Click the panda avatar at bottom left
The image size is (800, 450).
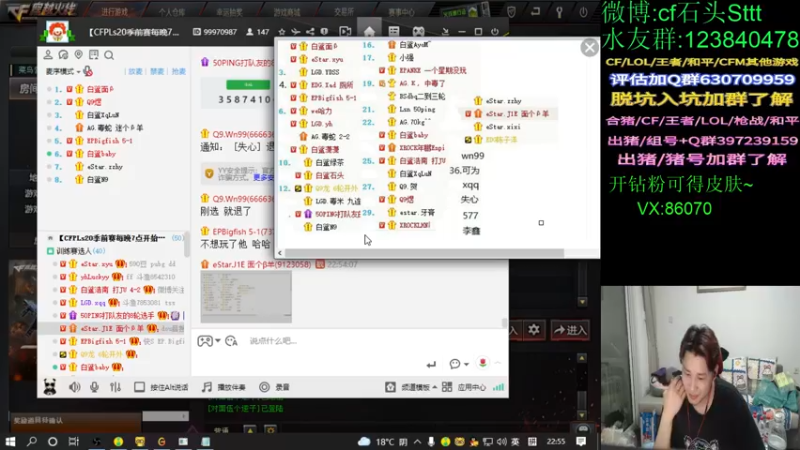pyautogui.click(x=49, y=387)
